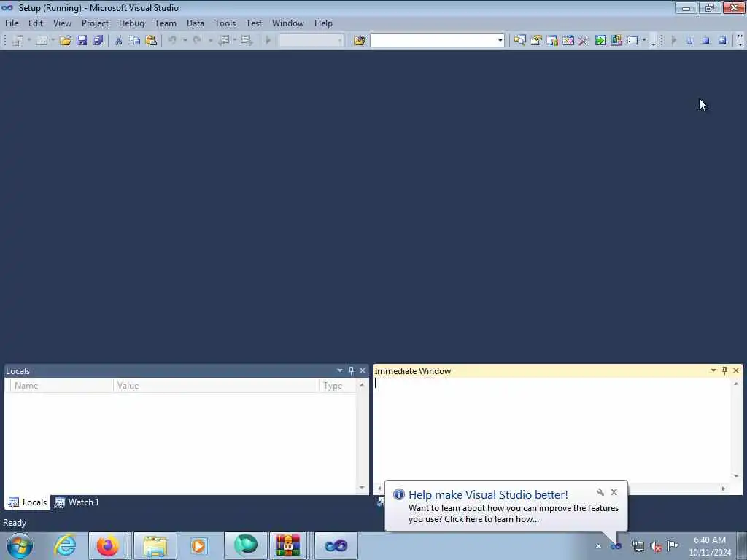Image resolution: width=747 pixels, height=560 pixels.
Task: Click the Add New Item toolbar icon
Action: click(x=42, y=41)
